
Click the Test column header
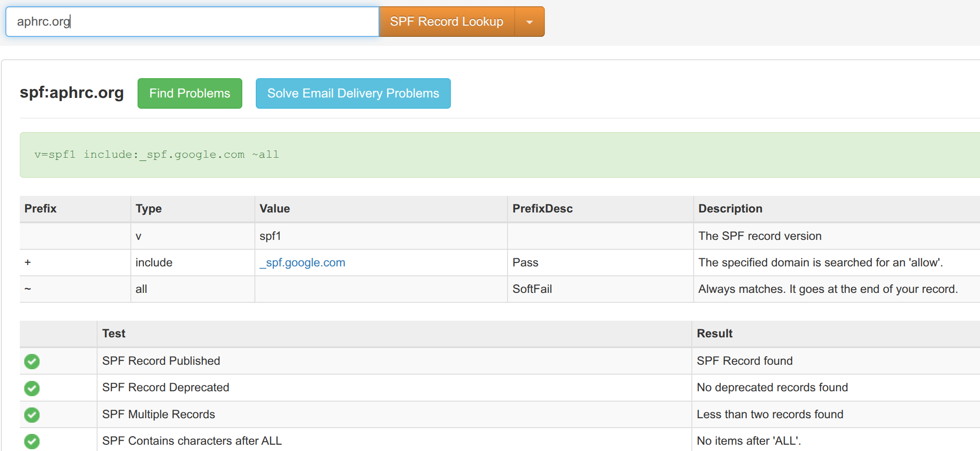pos(114,334)
